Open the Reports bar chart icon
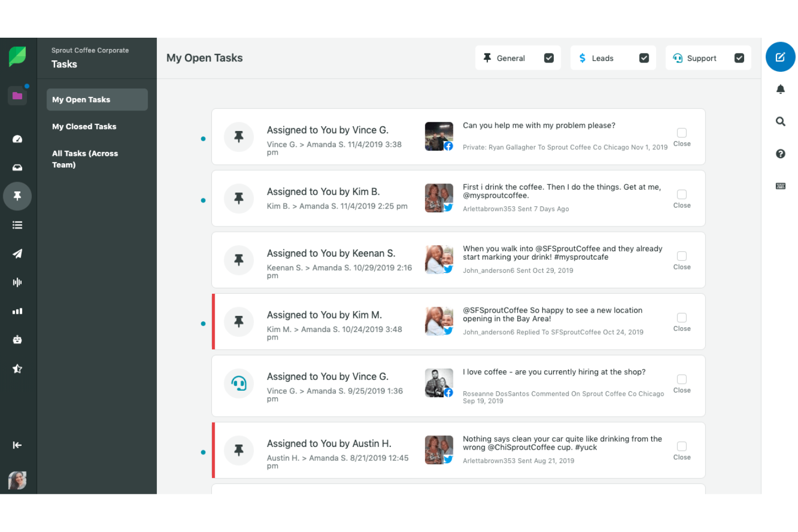Image resolution: width=798 pixels, height=532 pixels. point(17,312)
